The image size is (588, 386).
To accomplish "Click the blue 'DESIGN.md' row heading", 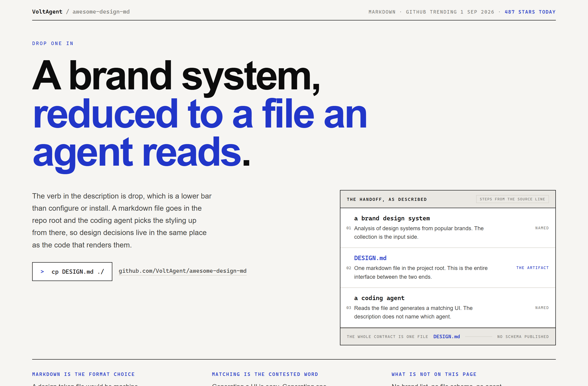I will point(370,258).
